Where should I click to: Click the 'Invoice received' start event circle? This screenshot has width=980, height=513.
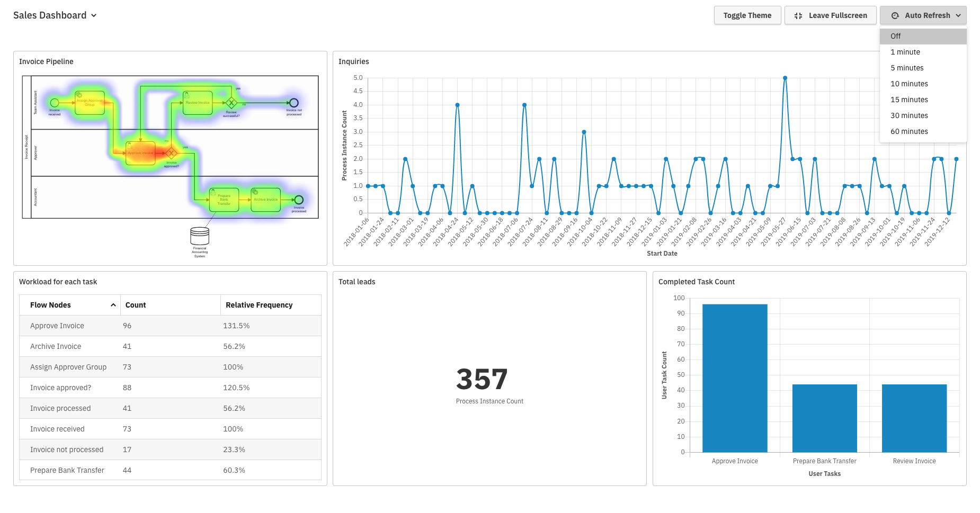click(x=55, y=103)
